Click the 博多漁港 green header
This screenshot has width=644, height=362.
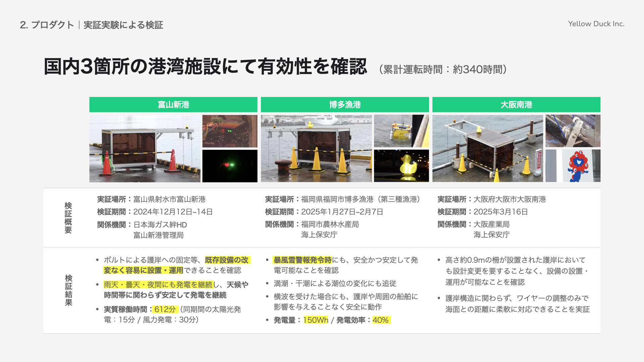[x=344, y=105]
